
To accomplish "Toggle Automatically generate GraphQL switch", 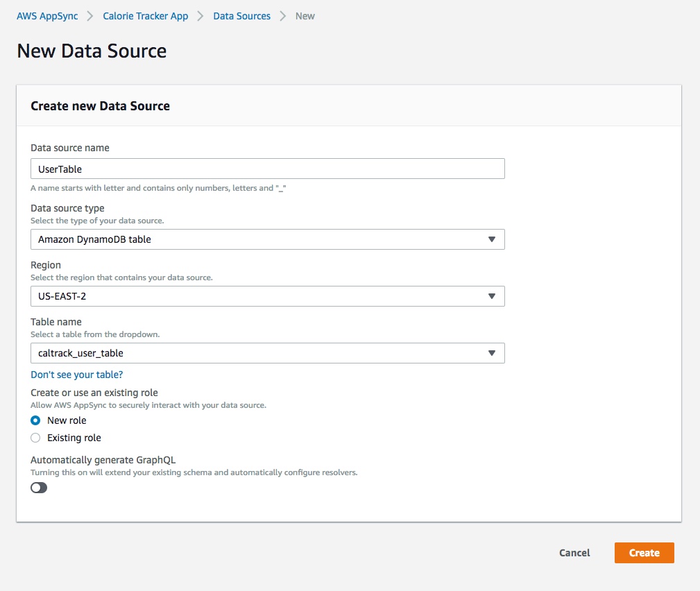I will tap(39, 488).
